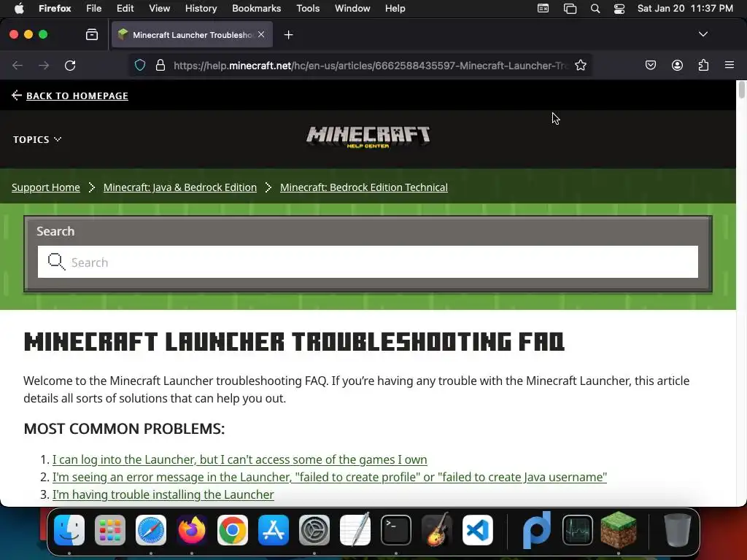Open Launchpad from the Dock
Screen dimensions: 747x560
[x=110, y=530]
